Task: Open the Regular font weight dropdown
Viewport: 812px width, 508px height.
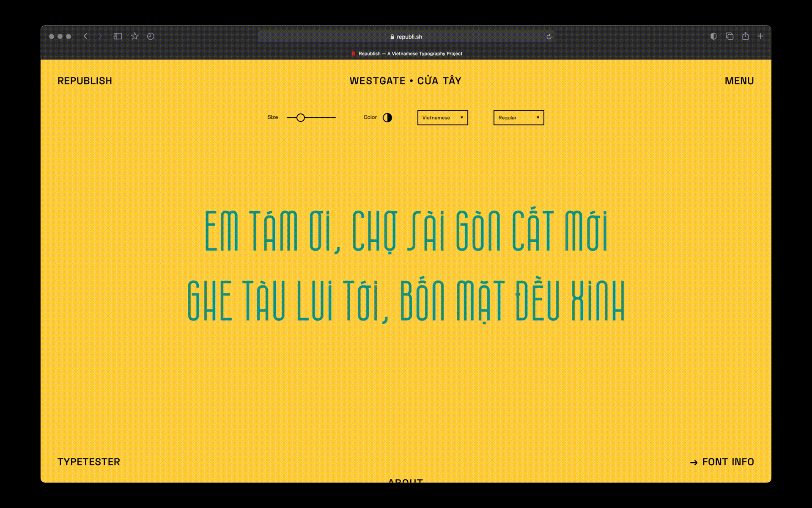Action: pos(518,118)
